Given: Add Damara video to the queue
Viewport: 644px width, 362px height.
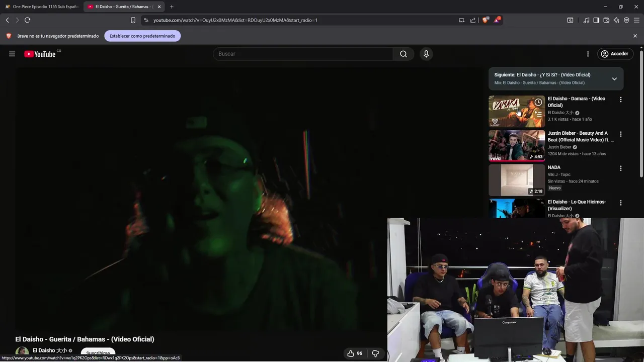Looking at the screenshot, I should click(538, 114).
